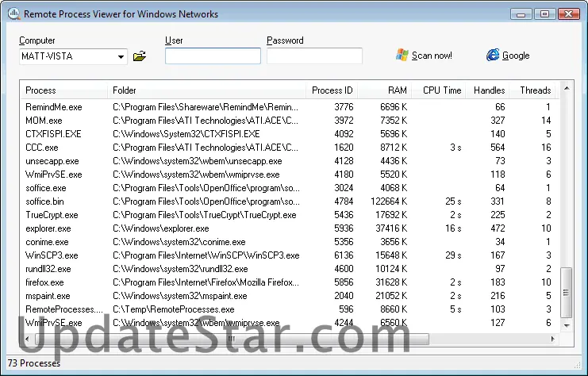Viewport: 588px width, 376px height.
Task: Sort by the Folder column header
Action: pos(206,90)
